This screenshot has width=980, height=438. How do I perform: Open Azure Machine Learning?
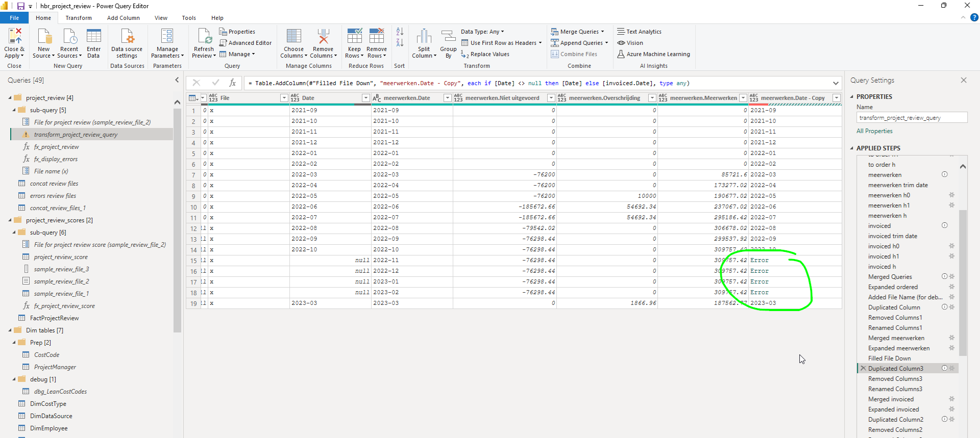coord(653,54)
